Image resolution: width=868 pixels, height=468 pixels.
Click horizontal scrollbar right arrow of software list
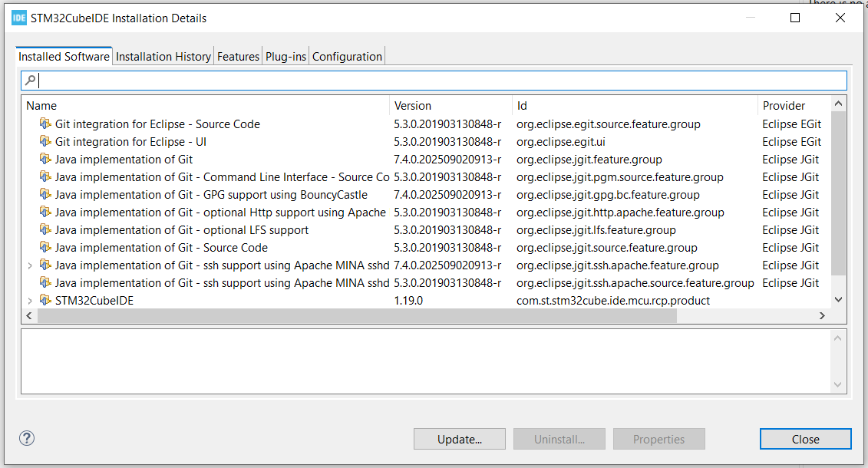(822, 315)
